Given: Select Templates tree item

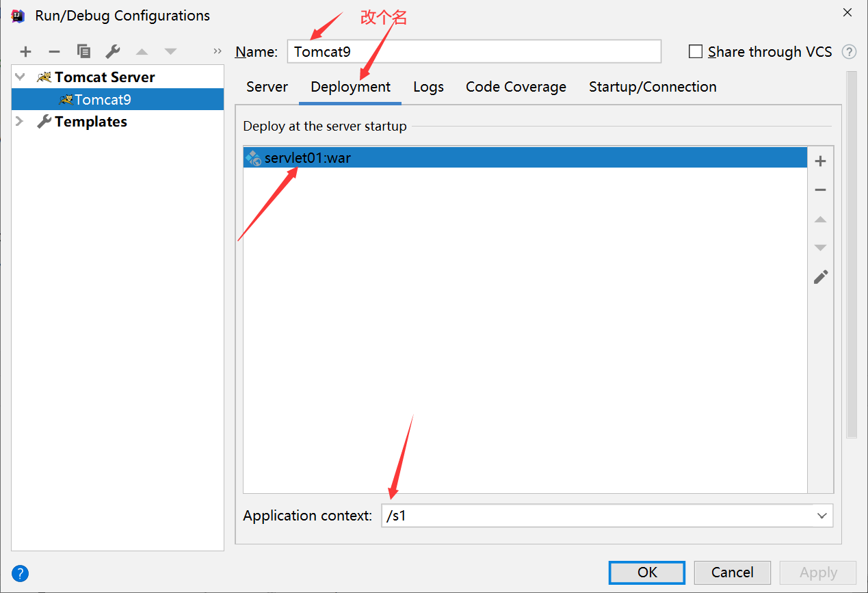Looking at the screenshot, I should (x=90, y=121).
